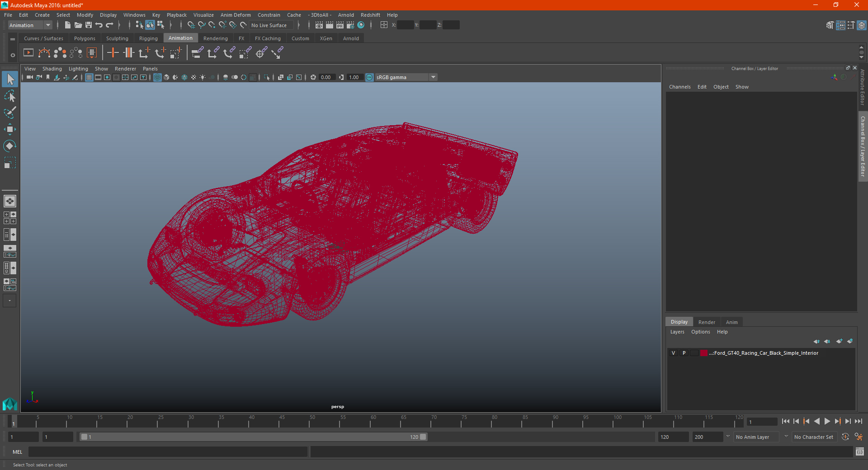Open the animation preferences running man icon
Screen dimensions: 868x470
(859, 437)
